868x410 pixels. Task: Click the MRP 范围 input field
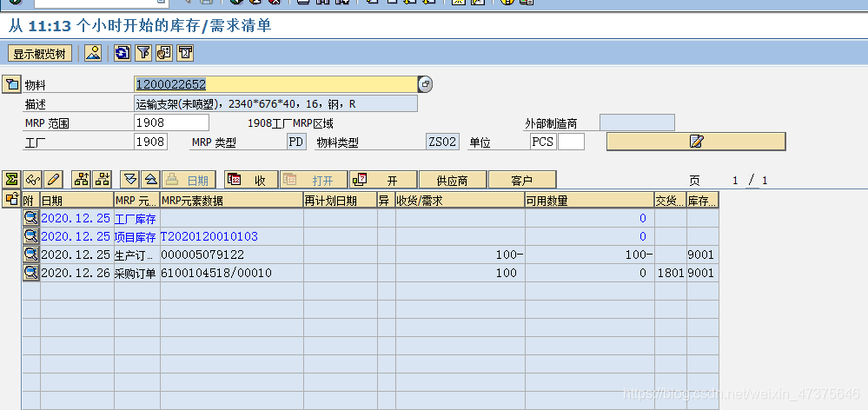click(x=172, y=122)
